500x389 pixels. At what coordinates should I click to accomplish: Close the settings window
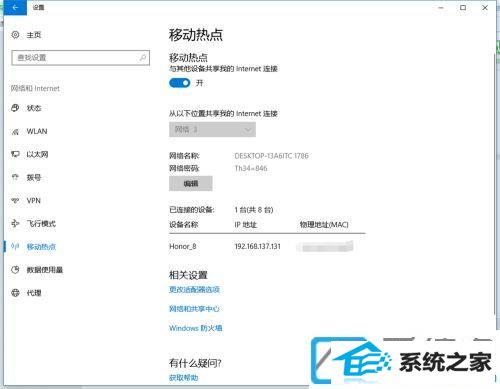485,7
